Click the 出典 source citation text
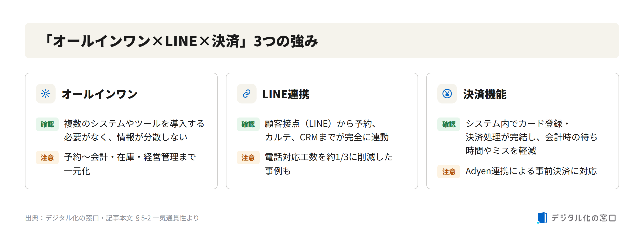This screenshot has height=248, width=644. click(112, 218)
